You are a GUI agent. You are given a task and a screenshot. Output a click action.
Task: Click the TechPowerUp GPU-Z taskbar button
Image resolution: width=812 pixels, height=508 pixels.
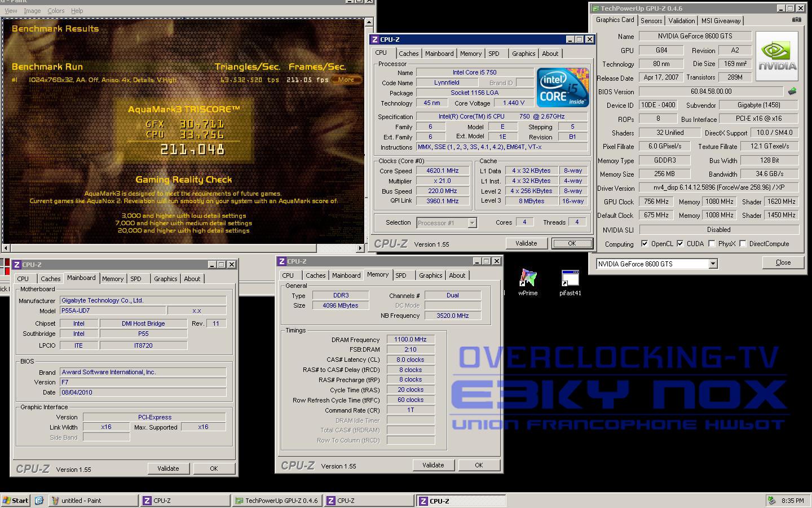click(x=276, y=500)
